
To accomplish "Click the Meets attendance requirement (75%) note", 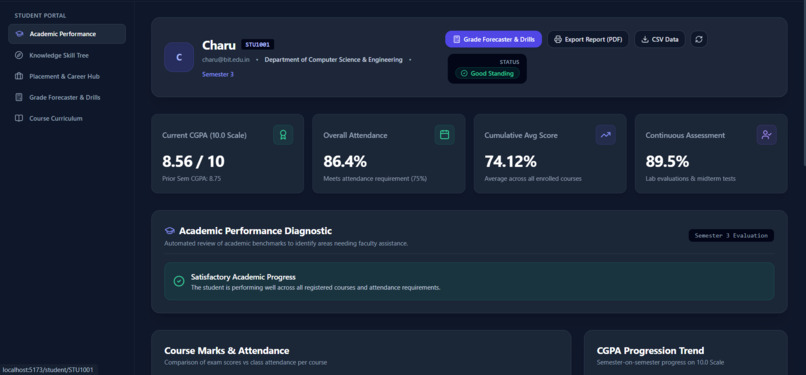I will (375, 179).
